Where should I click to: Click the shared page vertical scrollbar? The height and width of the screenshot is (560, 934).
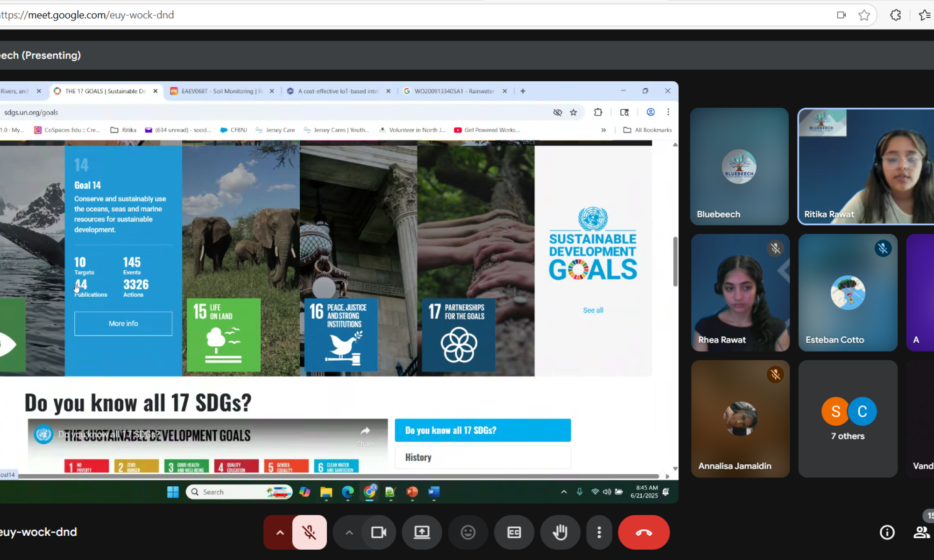tap(675, 261)
